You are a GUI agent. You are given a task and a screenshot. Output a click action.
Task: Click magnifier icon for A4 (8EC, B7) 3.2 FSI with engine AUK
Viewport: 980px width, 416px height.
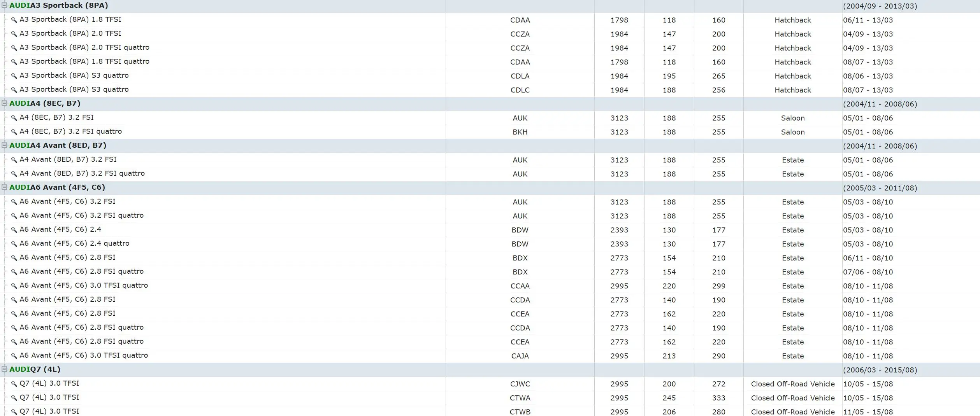pos(14,118)
